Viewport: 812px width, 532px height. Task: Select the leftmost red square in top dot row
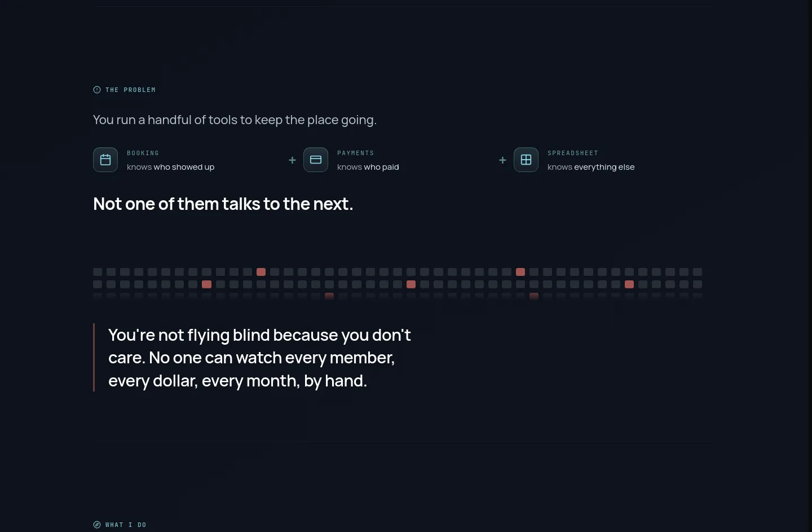click(261, 272)
